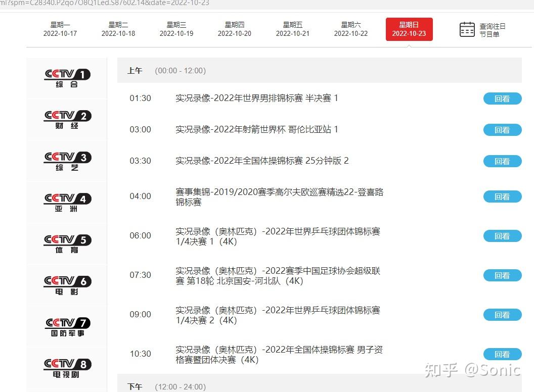This screenshot has width=534, height=392.
Task: Click the 01:30 time entry
Action: (x=140, y=99)
